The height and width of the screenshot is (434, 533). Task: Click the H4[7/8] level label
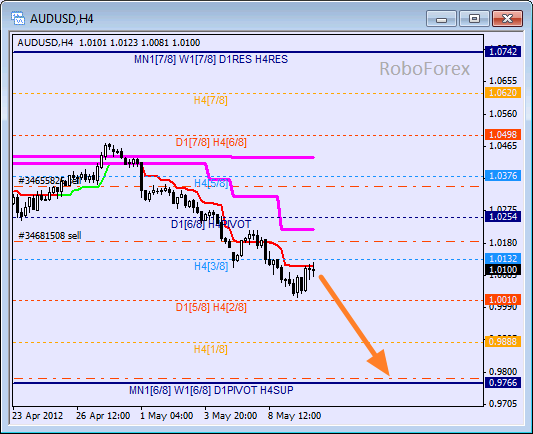coord(210,100)
